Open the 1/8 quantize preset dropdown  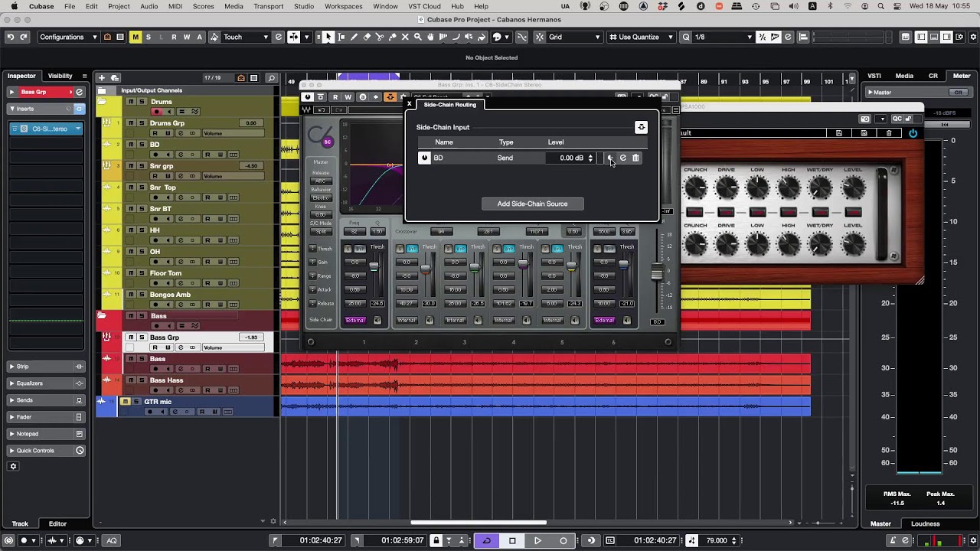[724, 37]
